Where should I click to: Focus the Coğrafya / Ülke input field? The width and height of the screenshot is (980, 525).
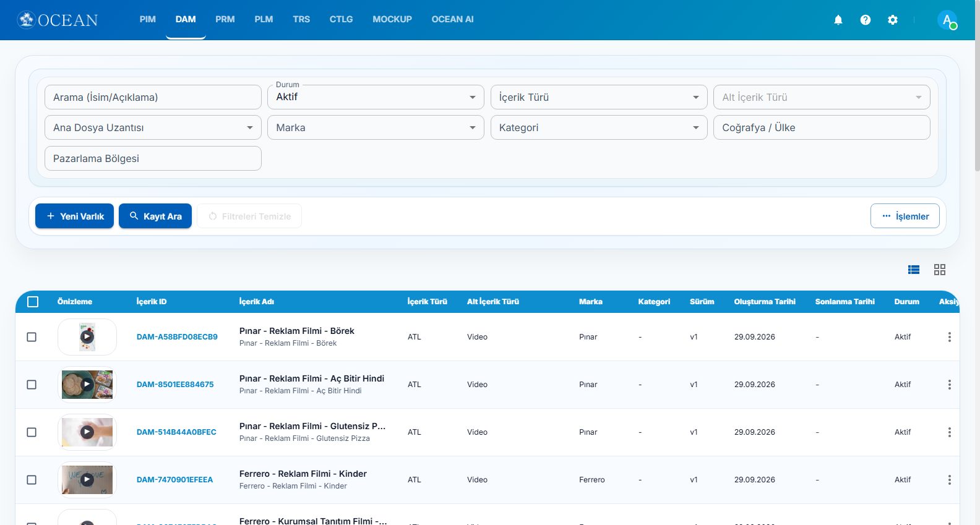tap(822, 128)
